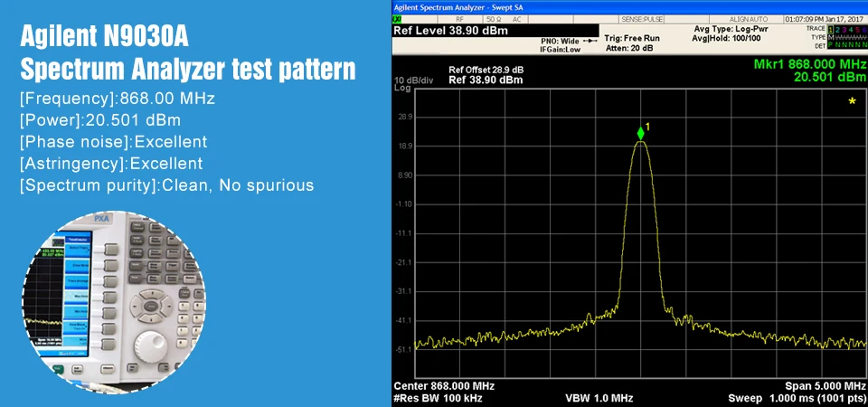The height and width of the screenshot is (407, 868).
Task: Click the Agilent Spectrum Analyzer - Swept SA title bar
Action: (629, 7)
